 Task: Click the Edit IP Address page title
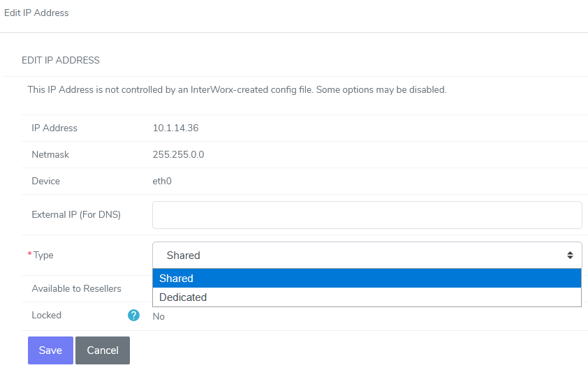point(36,13)
